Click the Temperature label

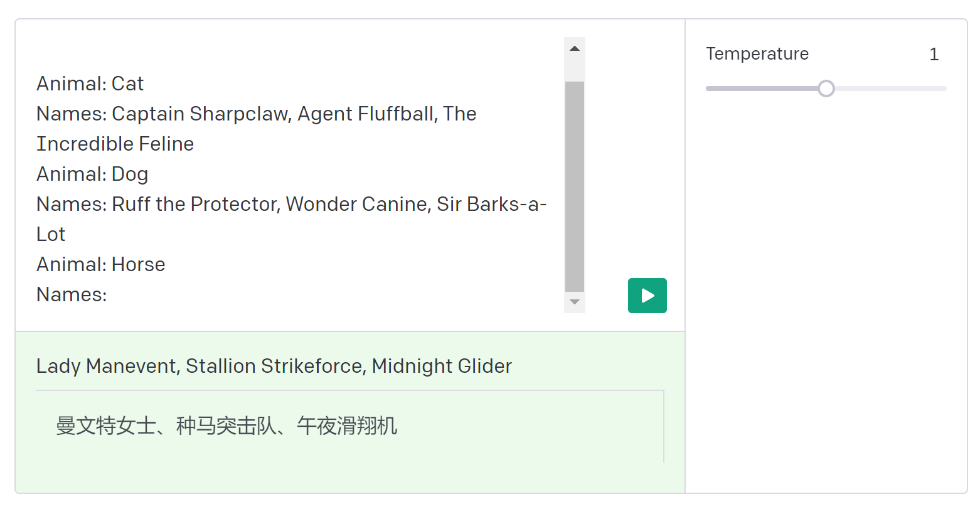tap(757, 54)
